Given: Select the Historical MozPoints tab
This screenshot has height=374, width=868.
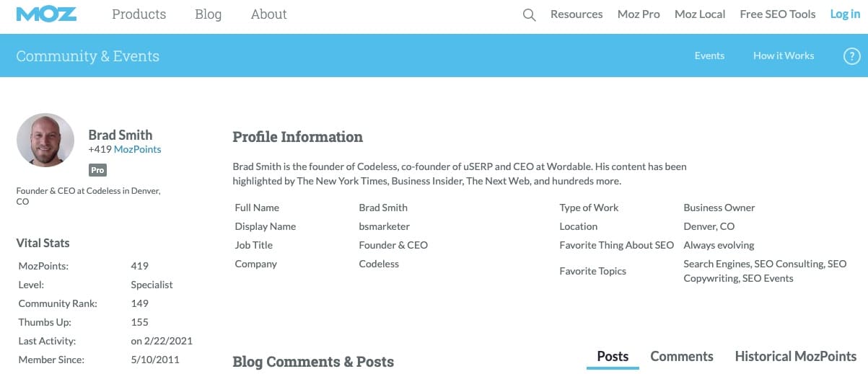Looking at the screenshot, I should click(x=795, y=357).
